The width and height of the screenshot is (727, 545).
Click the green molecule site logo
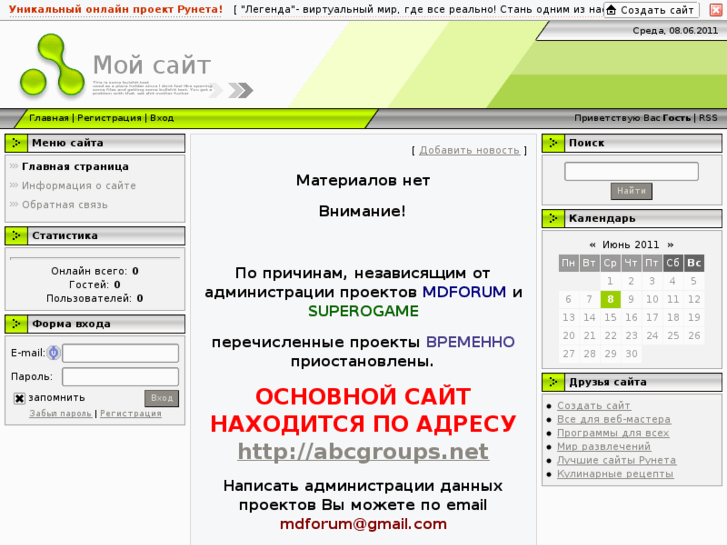tap(52, 65)
